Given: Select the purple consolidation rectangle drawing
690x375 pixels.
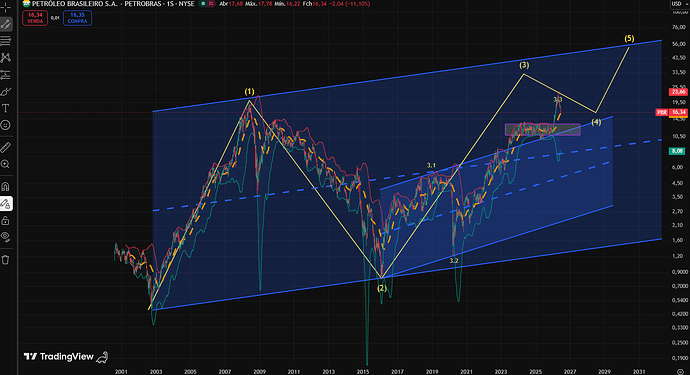Looking at the screenshot, I should 543,129.
